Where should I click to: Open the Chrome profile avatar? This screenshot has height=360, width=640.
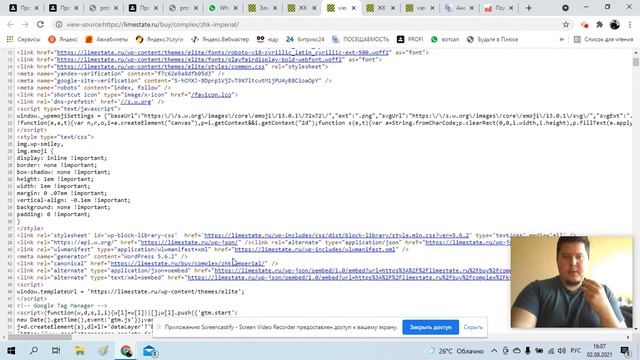point(615,24)
